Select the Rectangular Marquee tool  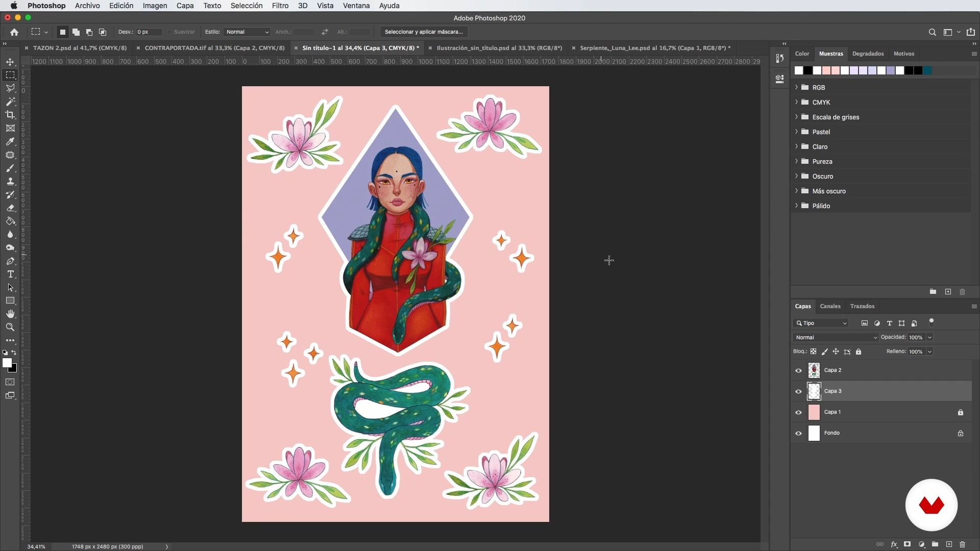tap(10, 75)
